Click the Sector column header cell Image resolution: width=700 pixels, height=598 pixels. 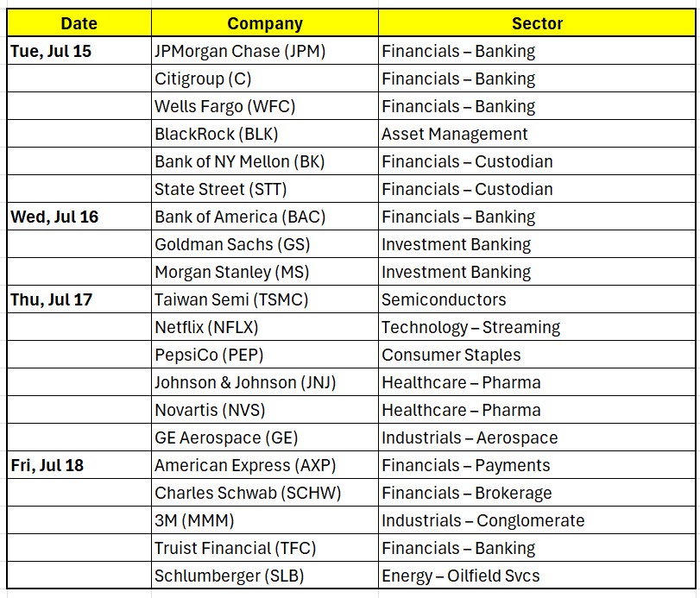coord(537,23)
